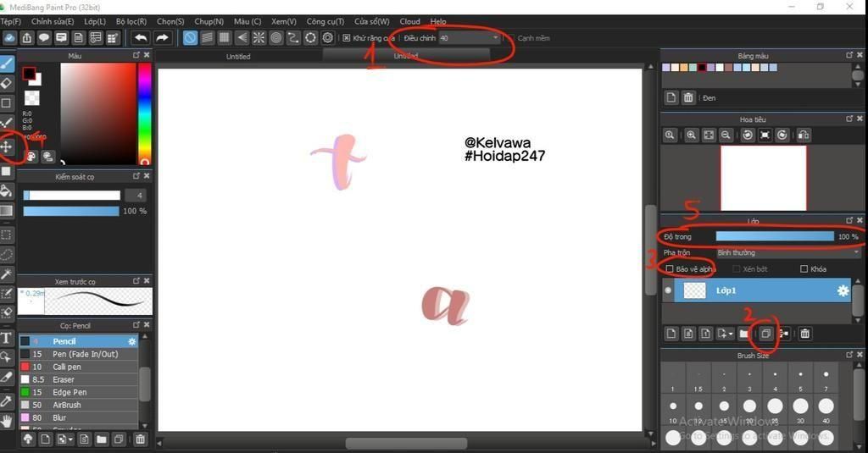Click the duplicate layer icon
The image size is (868, 453).
coord(765,334)
